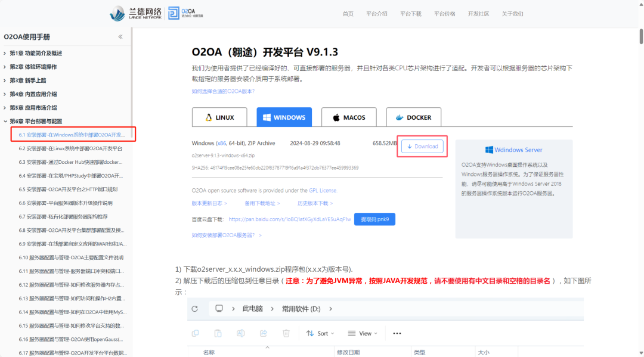Select the rename icon in the explorer toolbar
This screenshot has width=644, height=357.
coord(240,334)
